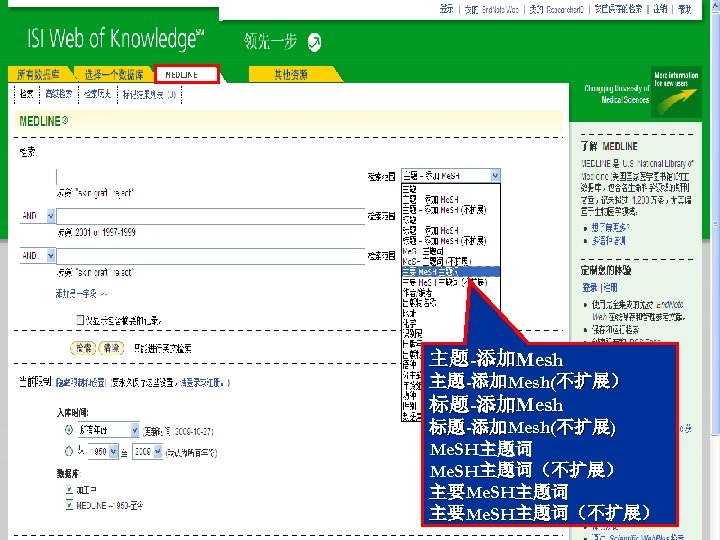
Task: Open the 检索历史 sub-tab
Action: (97, 94)
